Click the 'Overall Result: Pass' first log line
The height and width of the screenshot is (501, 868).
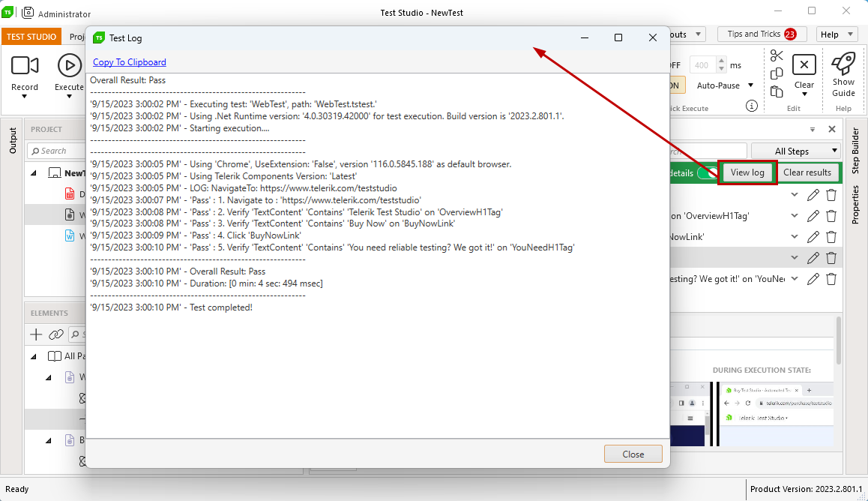point(128,80)
